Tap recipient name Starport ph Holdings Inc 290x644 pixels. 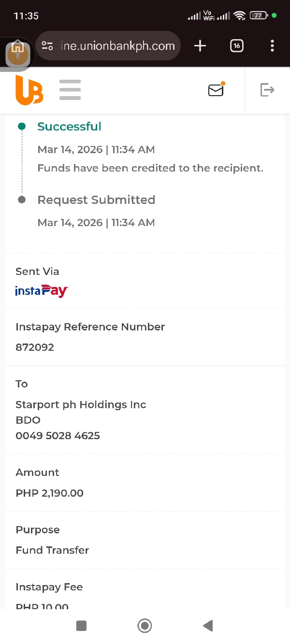point(81,404)
